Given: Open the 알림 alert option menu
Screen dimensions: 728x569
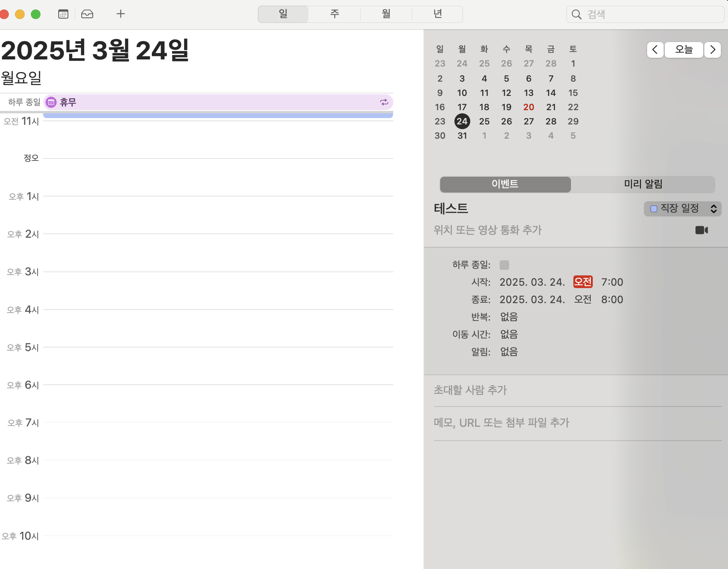Looking at the screenshot, I should (509, 352).
